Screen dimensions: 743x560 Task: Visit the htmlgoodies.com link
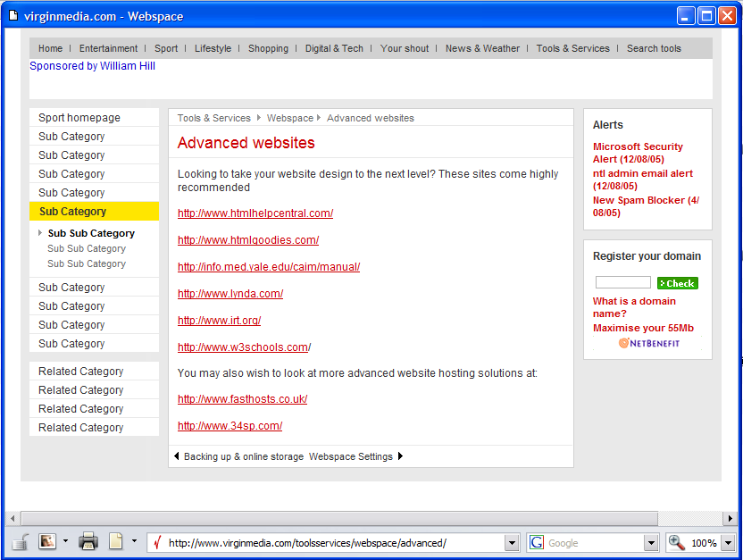248,239
